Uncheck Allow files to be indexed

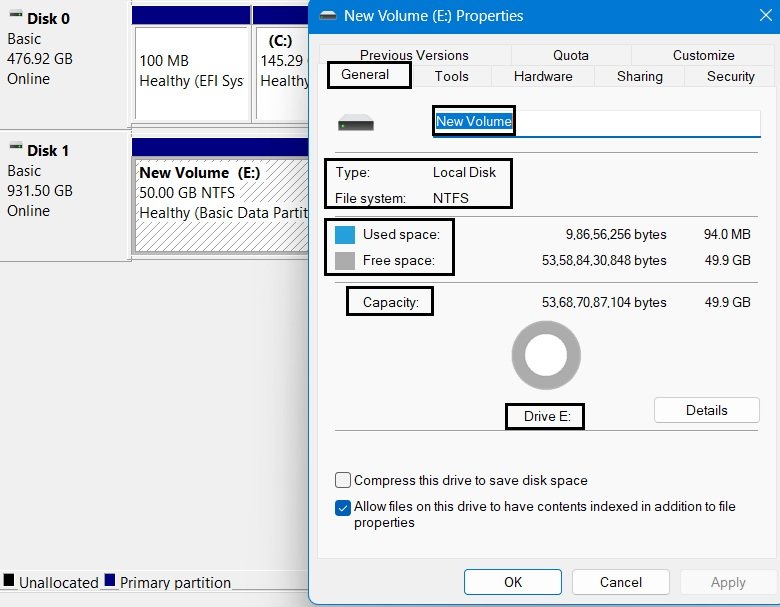tap(343, 508)
